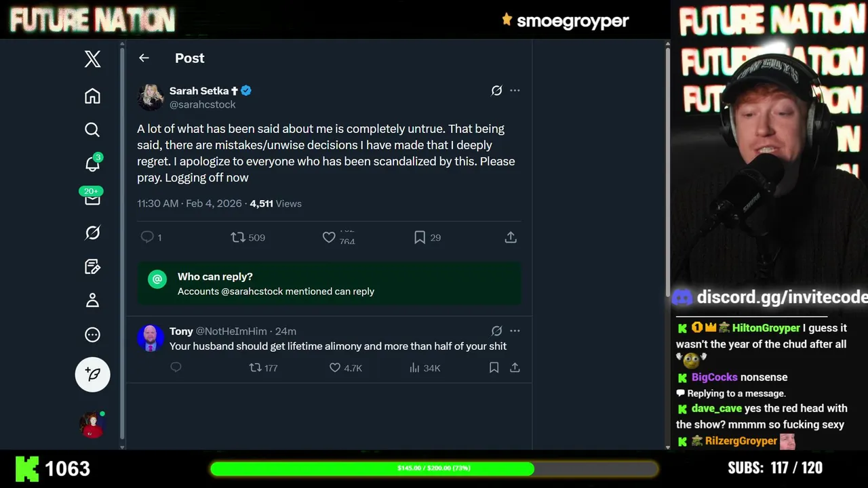This screenshot has height=488, width=868.
Task: Toggle repost on Sarah Setka's post
Action: pyautogui.click(x=238, y=237)
